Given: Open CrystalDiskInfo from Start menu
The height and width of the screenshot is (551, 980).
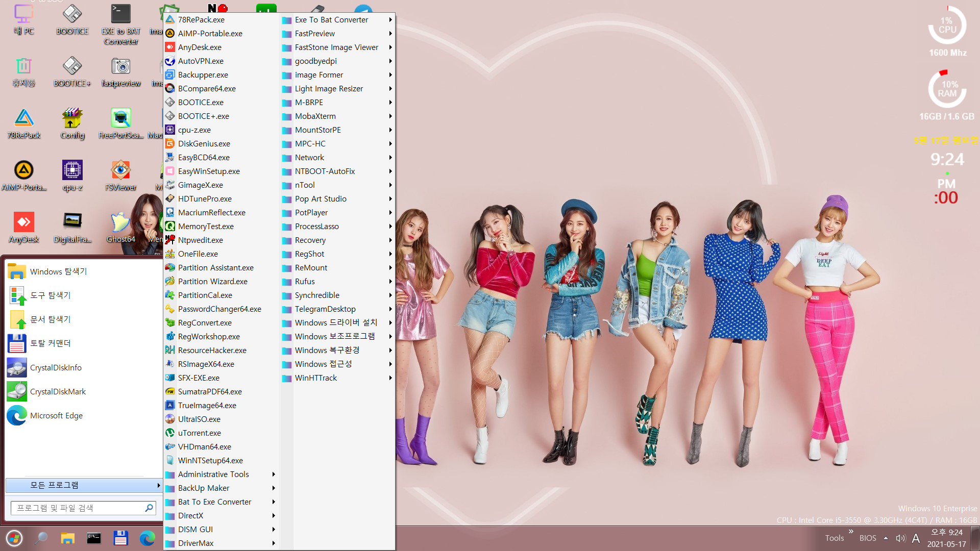Looking at the screenshot, I should pos(83,367).
